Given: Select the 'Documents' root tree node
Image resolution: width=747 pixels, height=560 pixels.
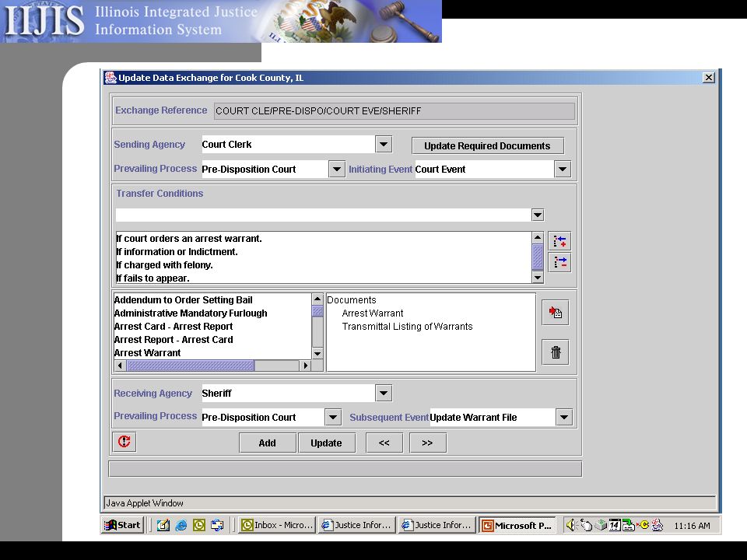Looking at the screenshot, I should (352, 299).
